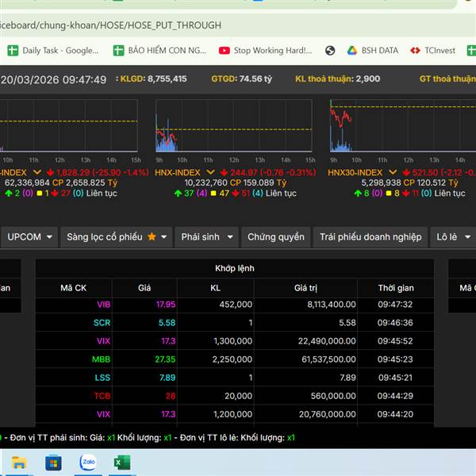The width and height of the screenshot is (476, 476).
Task: Click the HNX-INDEX intraday chart
Action: [234, 125]
